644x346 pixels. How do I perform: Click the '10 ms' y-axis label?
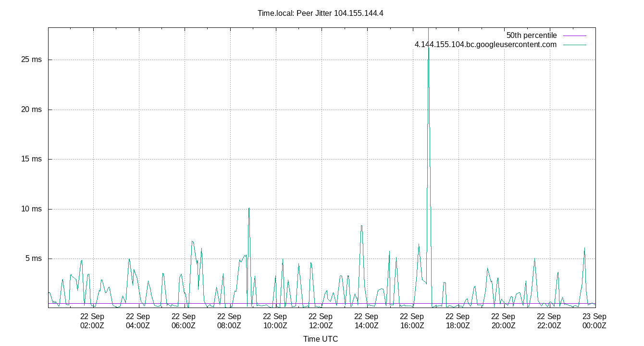31,209
